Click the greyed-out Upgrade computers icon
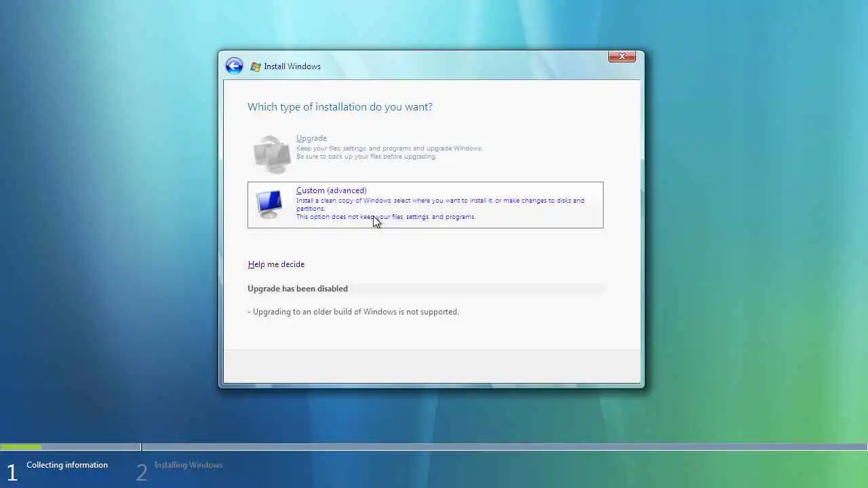Viewport: 868px width, 488px height. pyautogui.click(x=272, y=153)
